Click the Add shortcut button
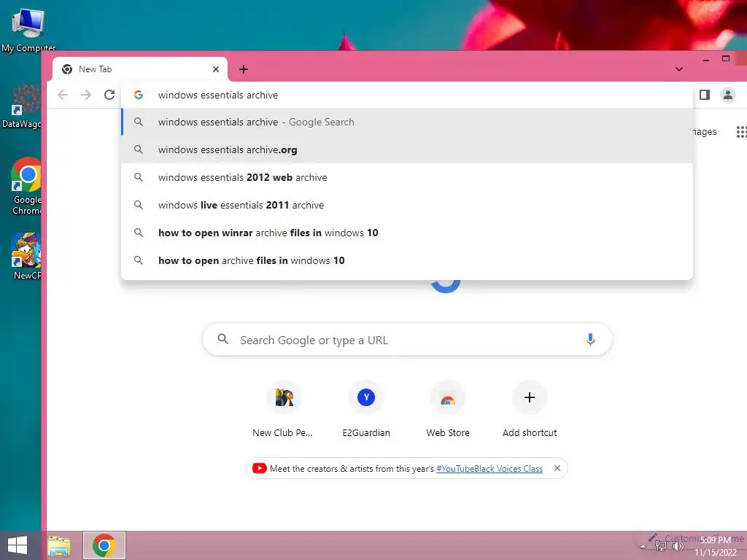 530,409
